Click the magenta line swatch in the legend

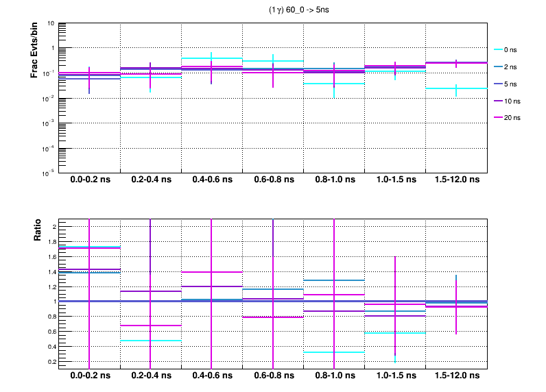[499, 117]
